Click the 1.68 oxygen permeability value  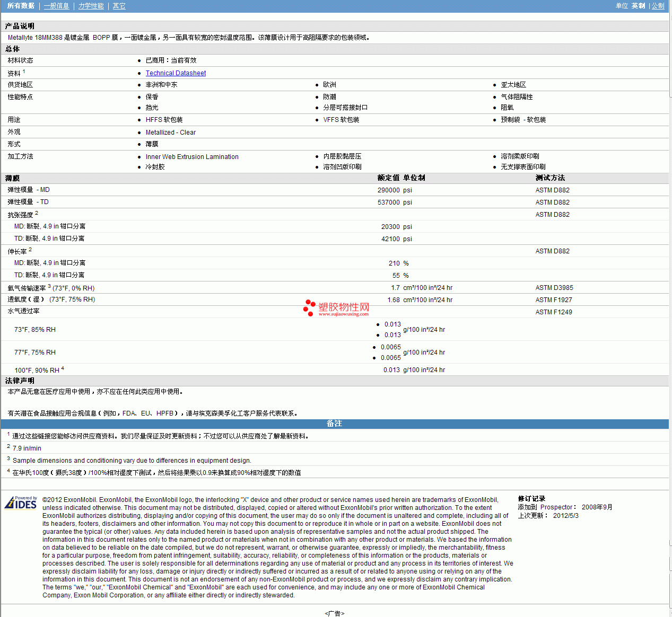pos(394,300)
